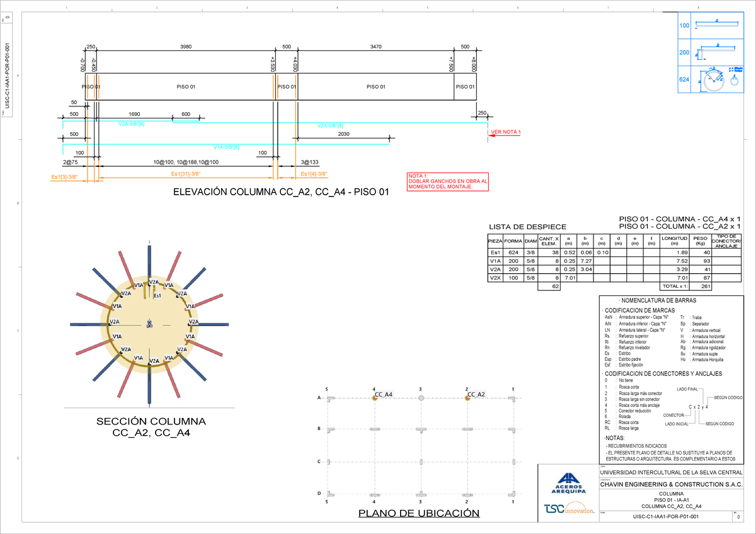Click the 'PLANO DE UBICACIÓN' title
The width and height of the screenshot is (756, 534).
click(419, 514)
